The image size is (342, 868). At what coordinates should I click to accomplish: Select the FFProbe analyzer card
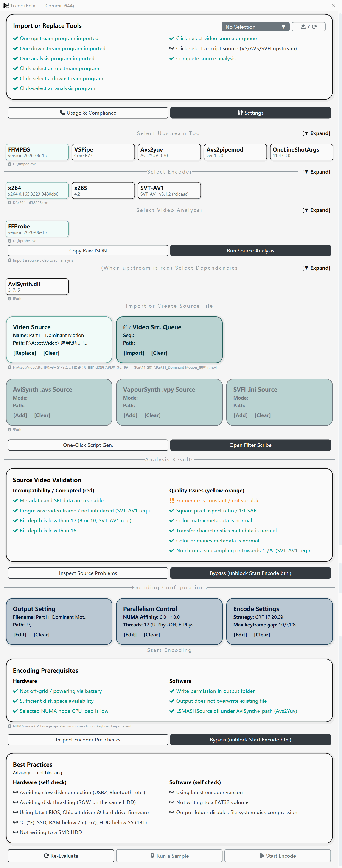(37, 229)
